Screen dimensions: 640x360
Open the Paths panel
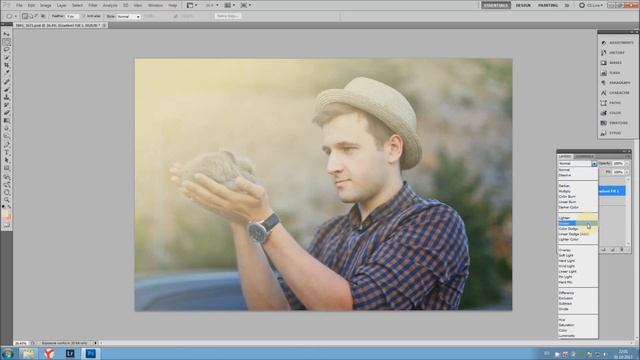click(x=611, y=103)
